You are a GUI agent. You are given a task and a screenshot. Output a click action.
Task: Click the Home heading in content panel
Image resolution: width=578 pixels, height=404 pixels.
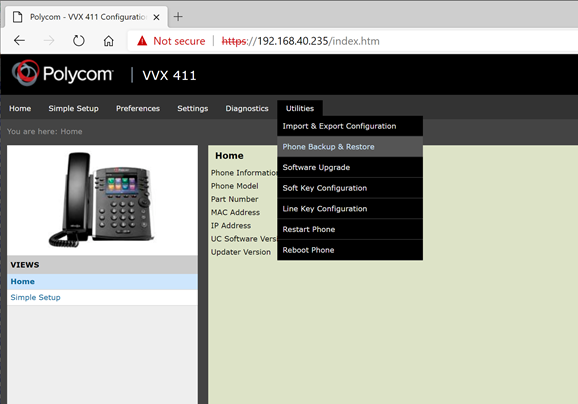tap(229, 156)
